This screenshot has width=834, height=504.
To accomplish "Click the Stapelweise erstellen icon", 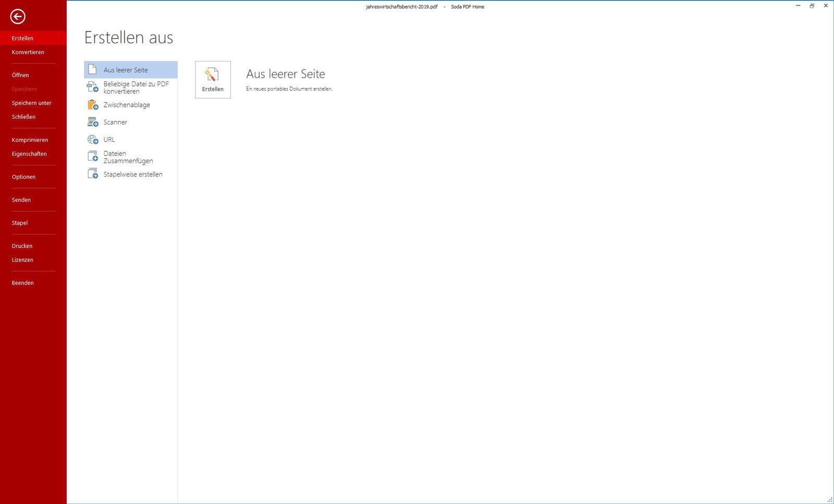I will (x=93, y=174).
